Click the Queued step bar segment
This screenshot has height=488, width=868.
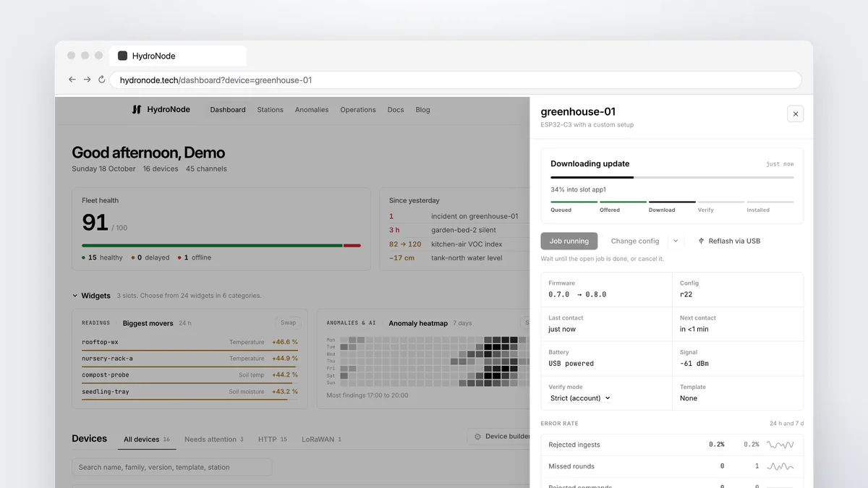click(x=574, y=202)
